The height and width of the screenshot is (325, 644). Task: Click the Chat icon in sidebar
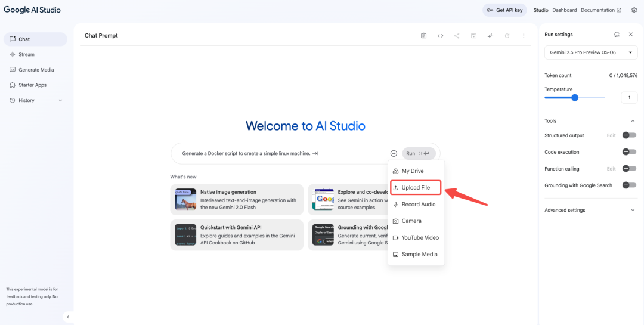(x=13, y=39)
